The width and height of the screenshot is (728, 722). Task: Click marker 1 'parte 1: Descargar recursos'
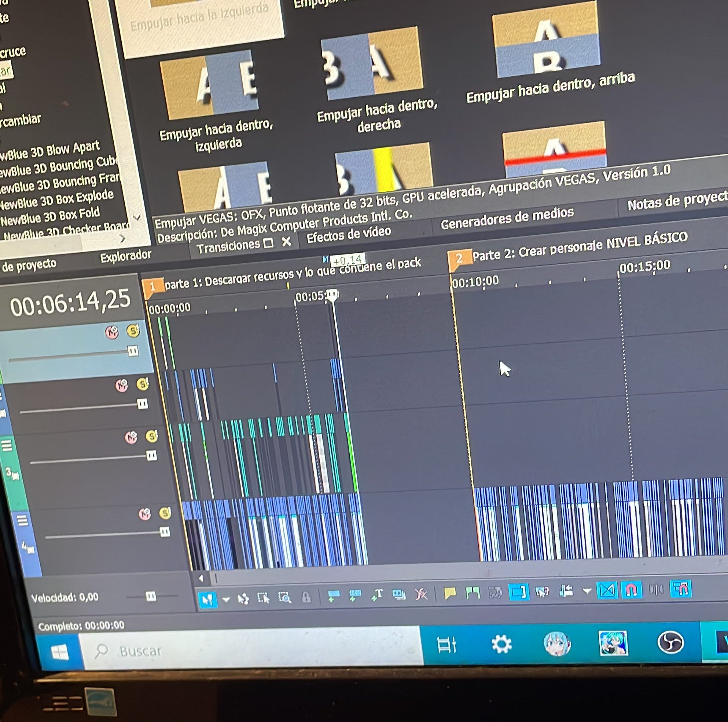(152, 287)
